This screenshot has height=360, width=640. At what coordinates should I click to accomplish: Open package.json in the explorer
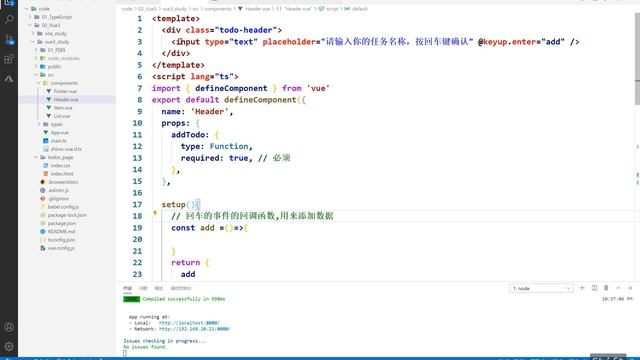(x=62, y=223)
